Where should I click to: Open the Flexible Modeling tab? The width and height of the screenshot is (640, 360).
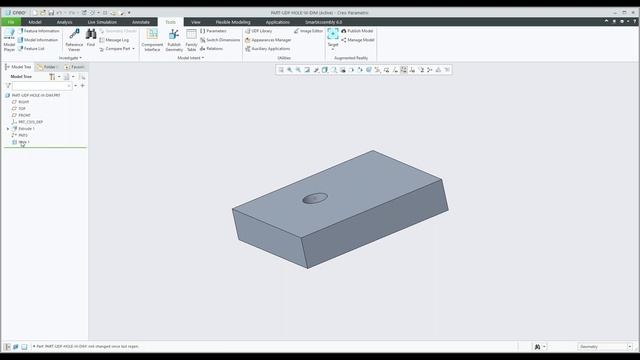(233, 22)
